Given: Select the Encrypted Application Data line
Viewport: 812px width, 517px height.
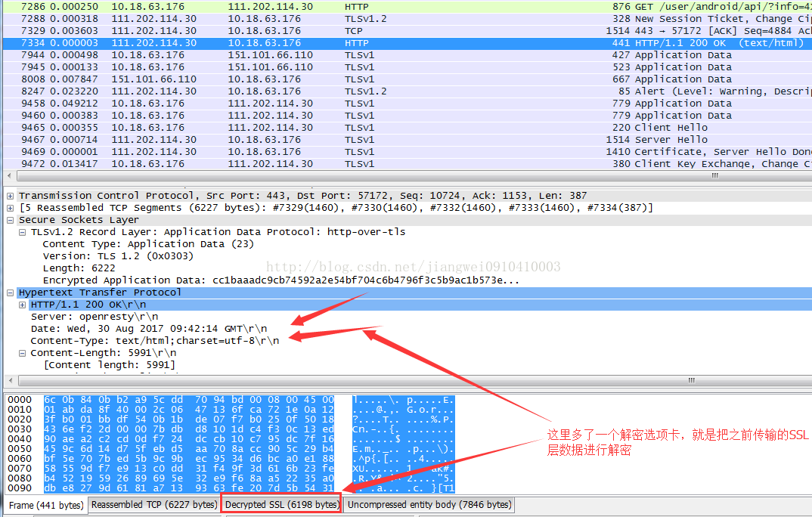Looking at the screenshot, I should pos(280,280).
